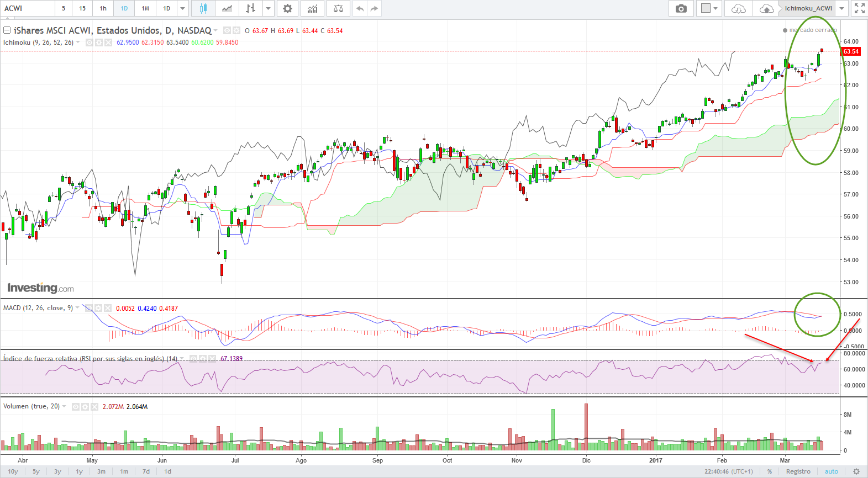Toggle auto scale mode

832,471
